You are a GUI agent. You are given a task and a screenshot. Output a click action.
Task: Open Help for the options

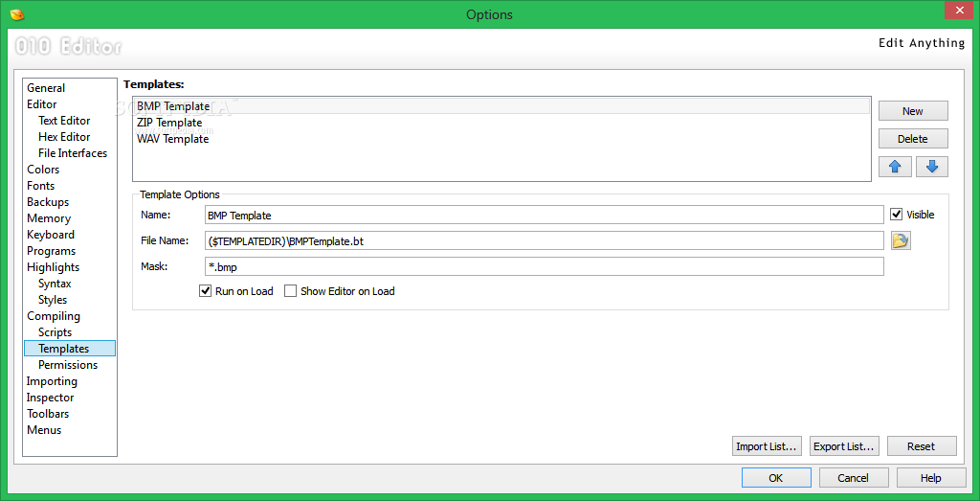(x=931, y=478)
